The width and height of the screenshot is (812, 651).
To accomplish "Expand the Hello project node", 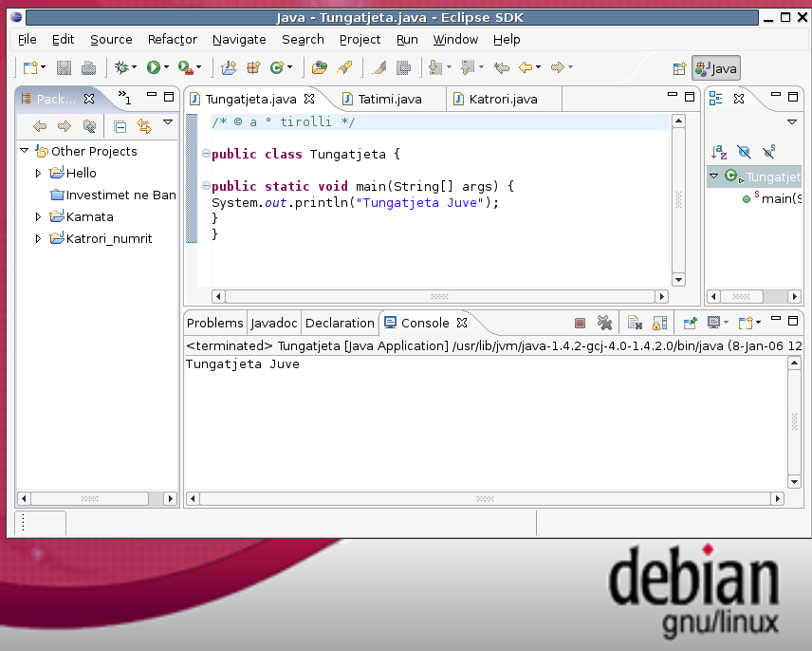I will (38, 173).
